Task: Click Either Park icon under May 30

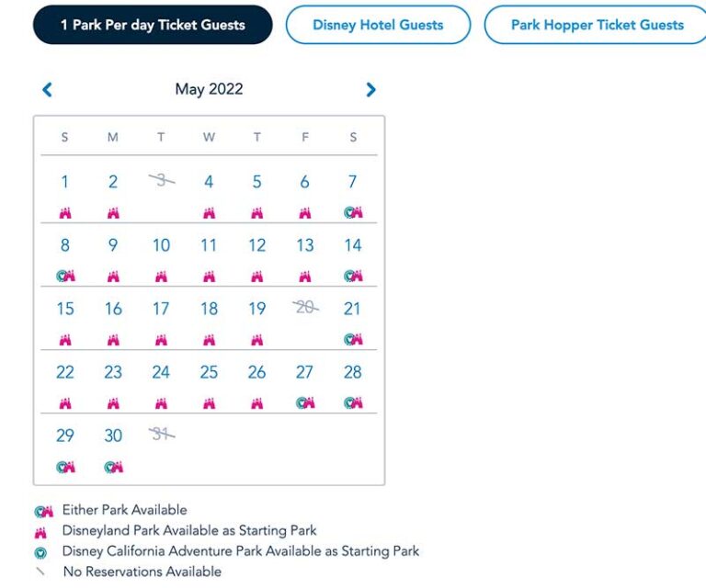Action: [113, 467]
